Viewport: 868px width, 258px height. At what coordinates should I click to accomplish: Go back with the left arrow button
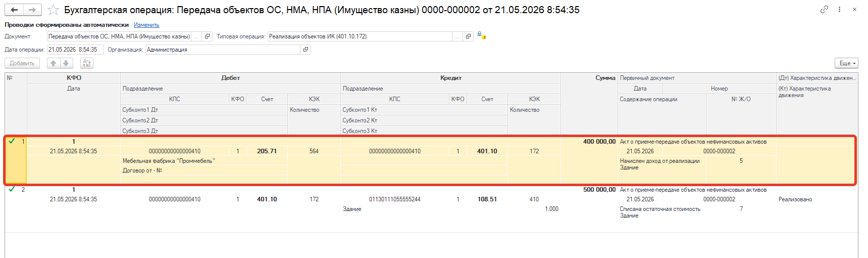[x=14, y=10]
